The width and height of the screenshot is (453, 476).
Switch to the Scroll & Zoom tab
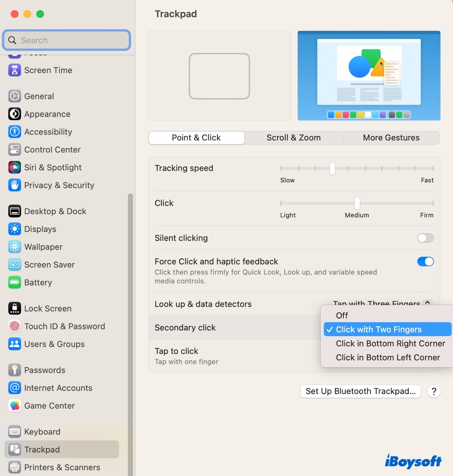293,138
